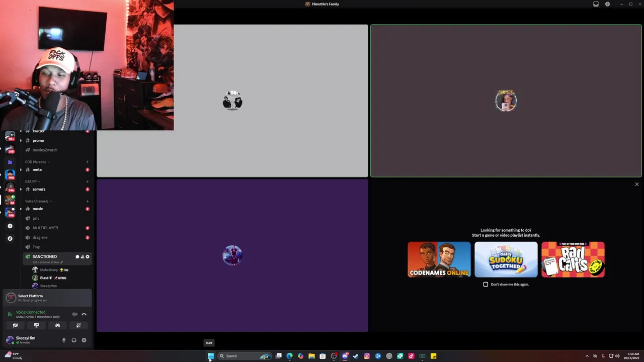
Task: Open SANCTIONED channel settings gear
Action: tap(88, 257)
